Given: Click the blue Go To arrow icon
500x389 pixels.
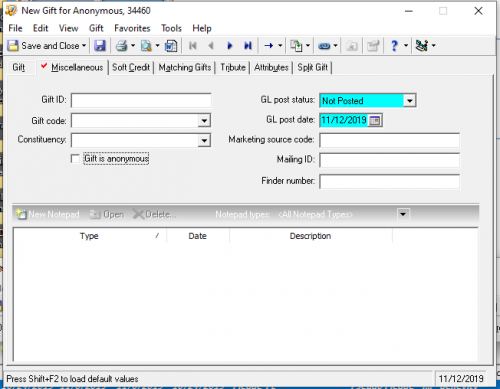Looking at the screenshot, I should [x=269, y=46].
